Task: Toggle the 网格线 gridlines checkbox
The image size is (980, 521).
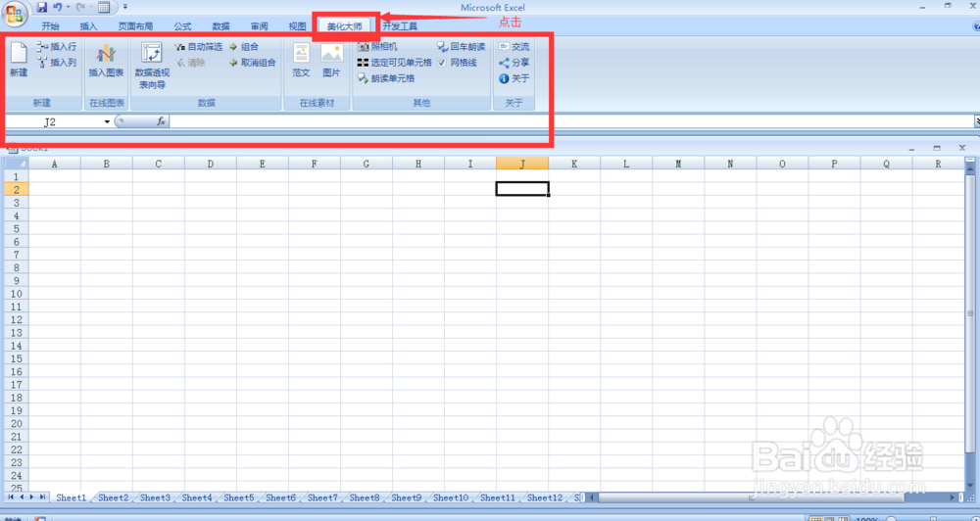Action: [x=442, y=63]
